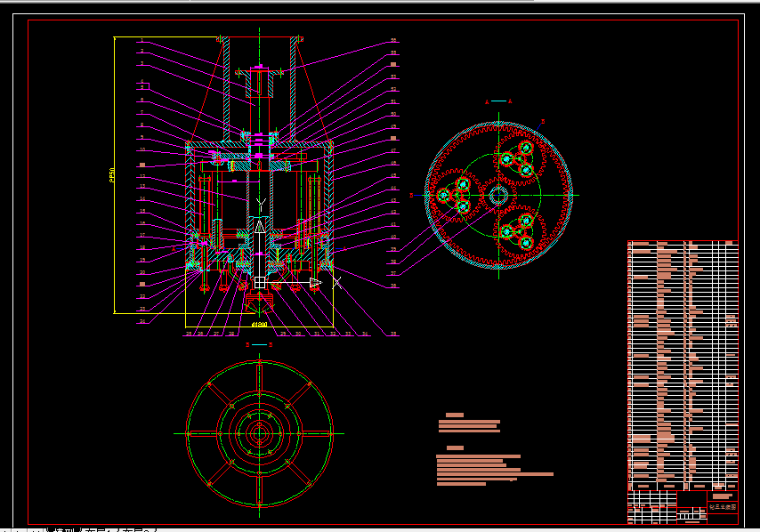Click the next-tab navigation arrow

pos(28,529)
